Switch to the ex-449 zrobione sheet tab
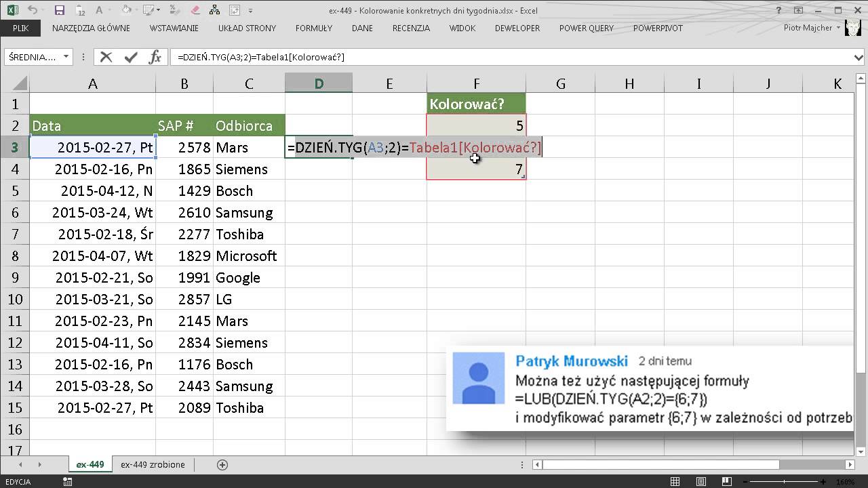The width and height of the screenshot is (868, 488). pyautogui.click(x=153, y=464)
